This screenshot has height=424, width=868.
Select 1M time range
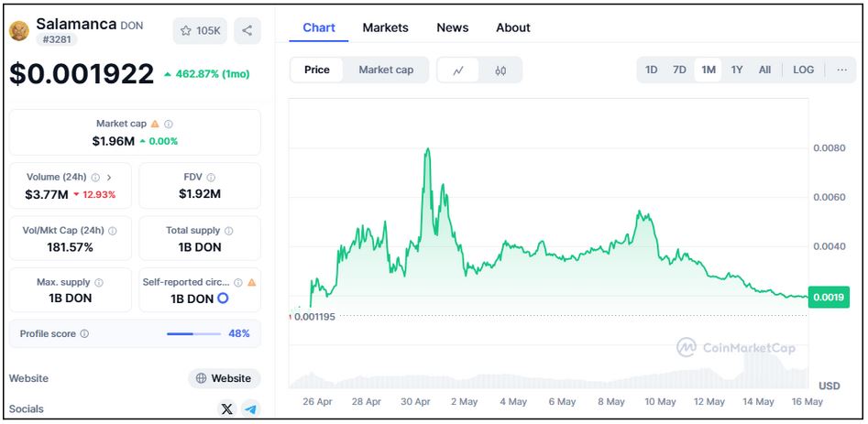(x=708, y=70)
